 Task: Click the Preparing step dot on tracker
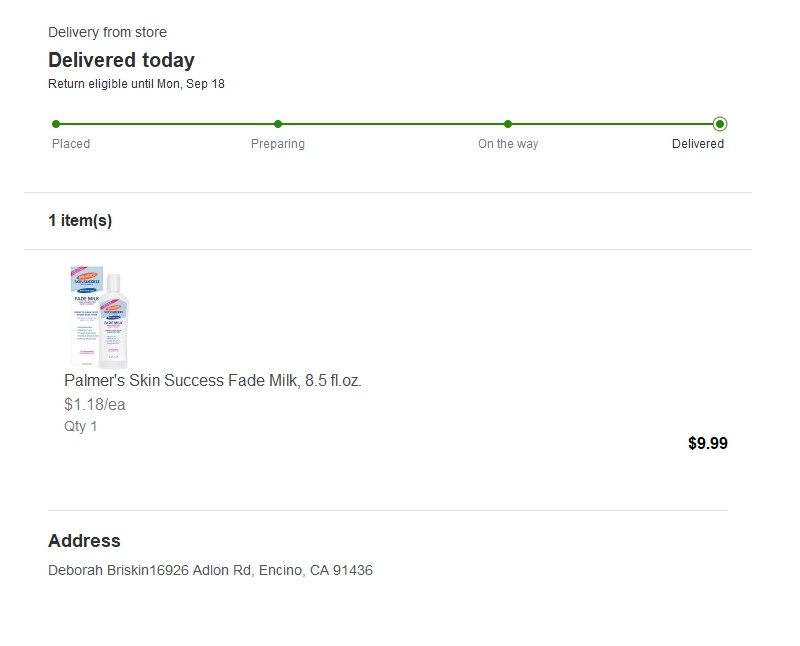pyautogui.click(x=278, y=124)
